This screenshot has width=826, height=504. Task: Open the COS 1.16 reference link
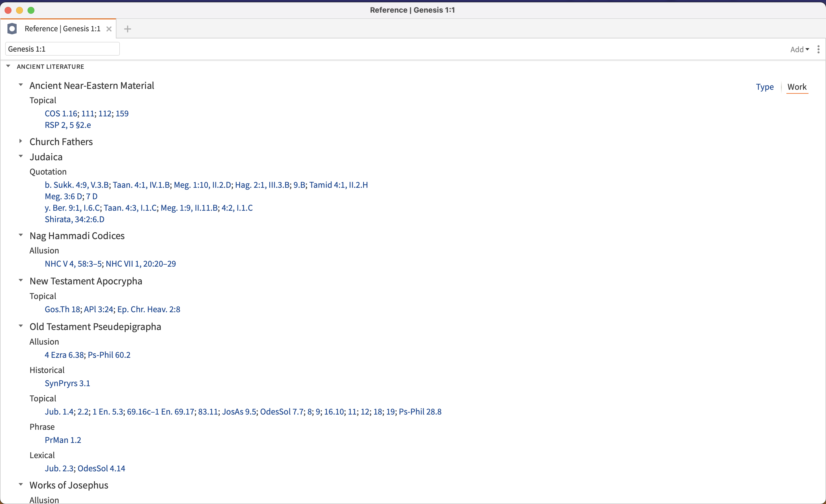point(61,113)
